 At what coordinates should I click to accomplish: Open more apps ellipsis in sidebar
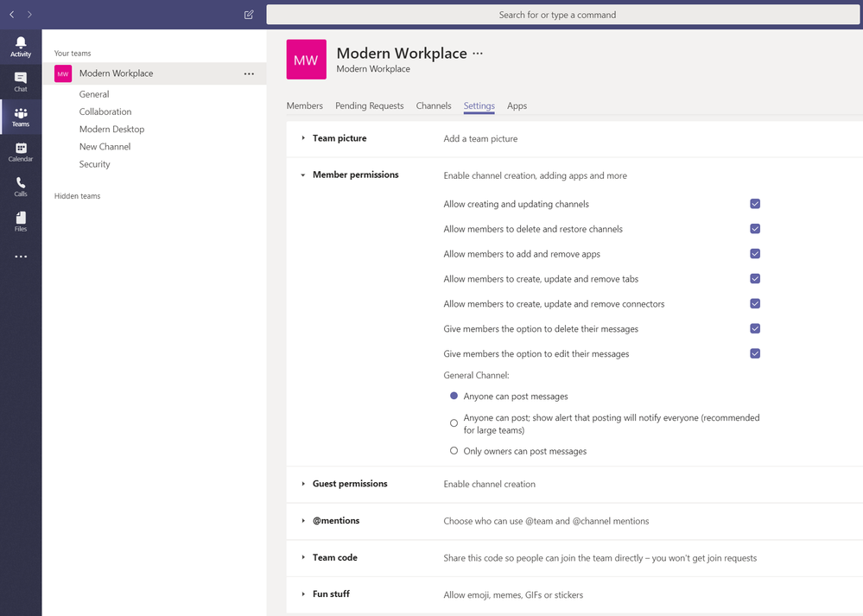21,257
